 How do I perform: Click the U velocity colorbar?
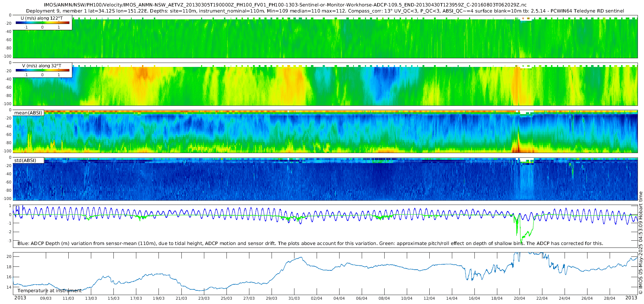tap(43, 23)
